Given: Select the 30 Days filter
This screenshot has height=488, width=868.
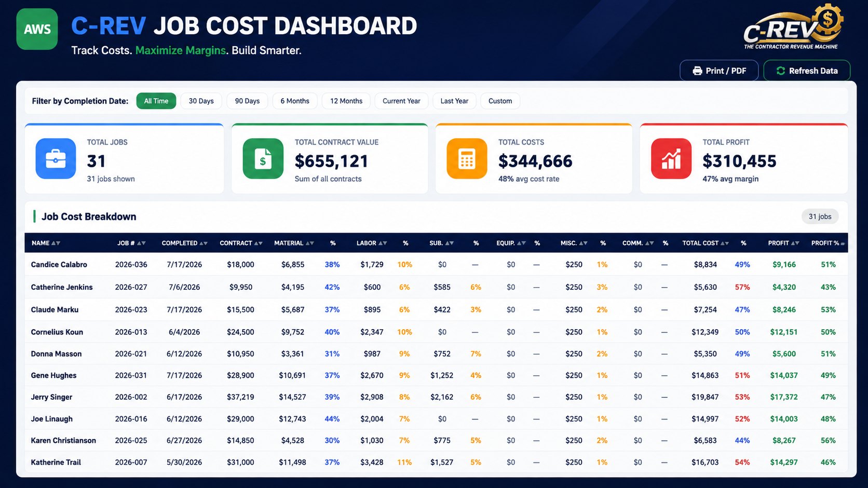Looking at the screenshot, I should [201, 101].
